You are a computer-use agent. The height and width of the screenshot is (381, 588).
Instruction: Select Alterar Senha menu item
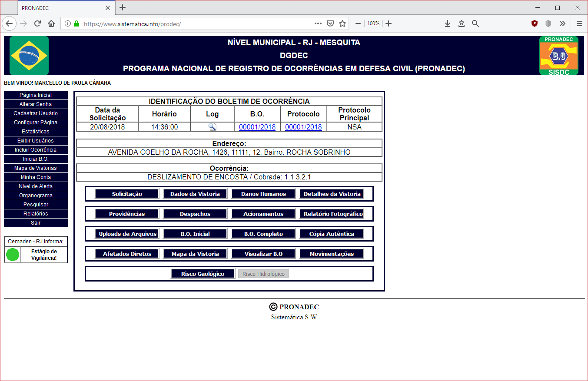tap(36, 104)
